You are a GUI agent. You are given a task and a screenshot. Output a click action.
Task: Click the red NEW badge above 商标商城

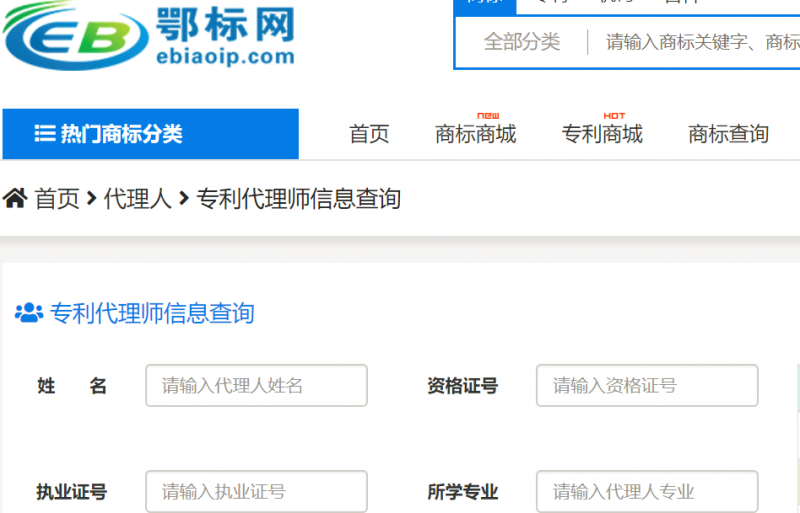pos(488,116)
